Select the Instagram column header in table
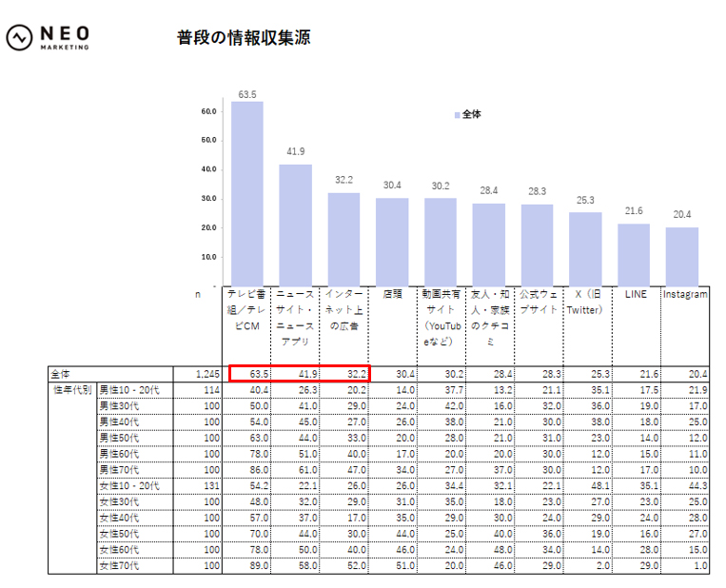 pos(685,295)
